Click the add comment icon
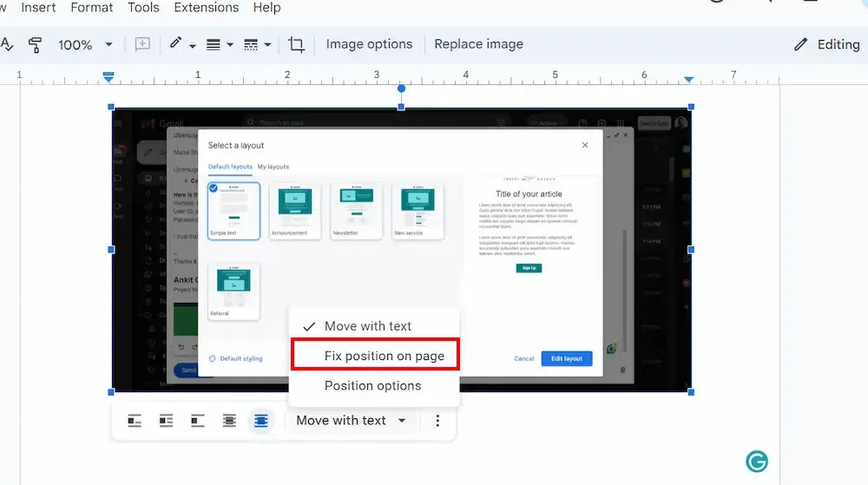 pyautogui.click(x=142, y=44)
